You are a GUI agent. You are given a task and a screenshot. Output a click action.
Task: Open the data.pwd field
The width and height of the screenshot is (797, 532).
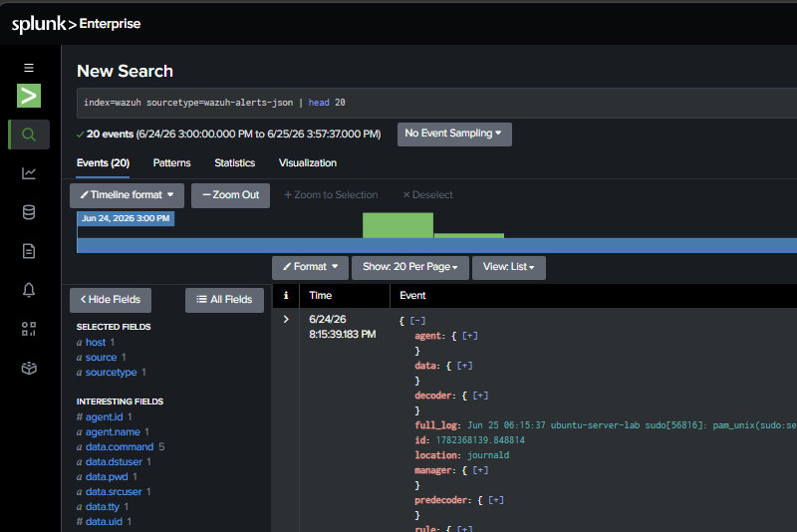[107, 476]
